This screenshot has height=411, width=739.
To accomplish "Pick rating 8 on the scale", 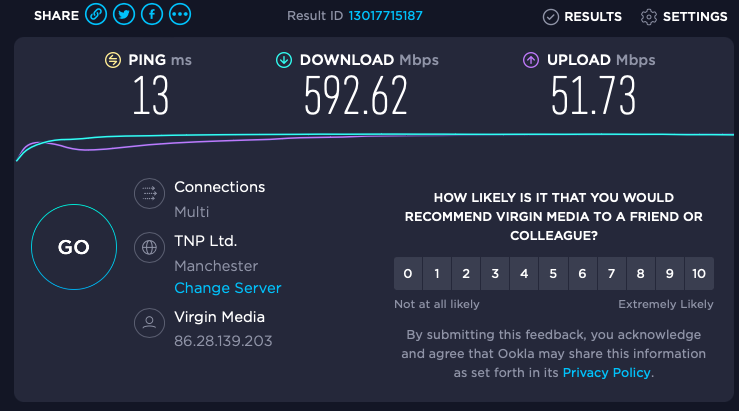I will coord(640,273).
